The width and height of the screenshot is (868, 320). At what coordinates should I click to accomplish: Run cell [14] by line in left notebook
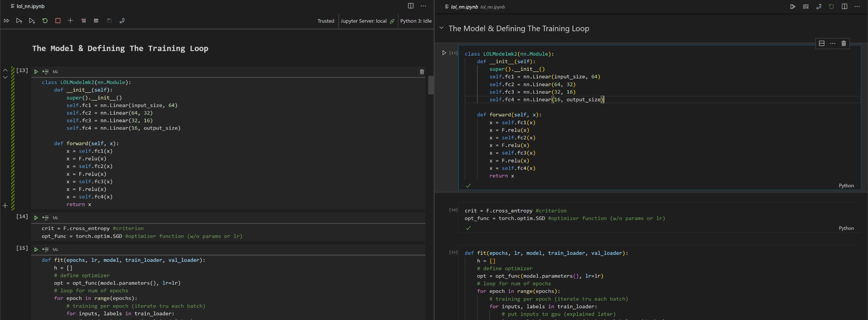point(45,218)
